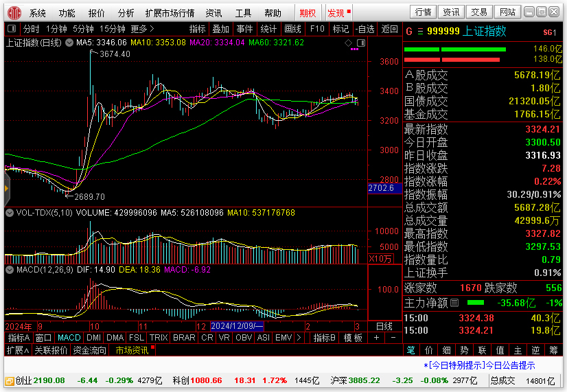567x392 pixels.
Task: Switch chart to 15分钟 period
Action: coord(113,29)
